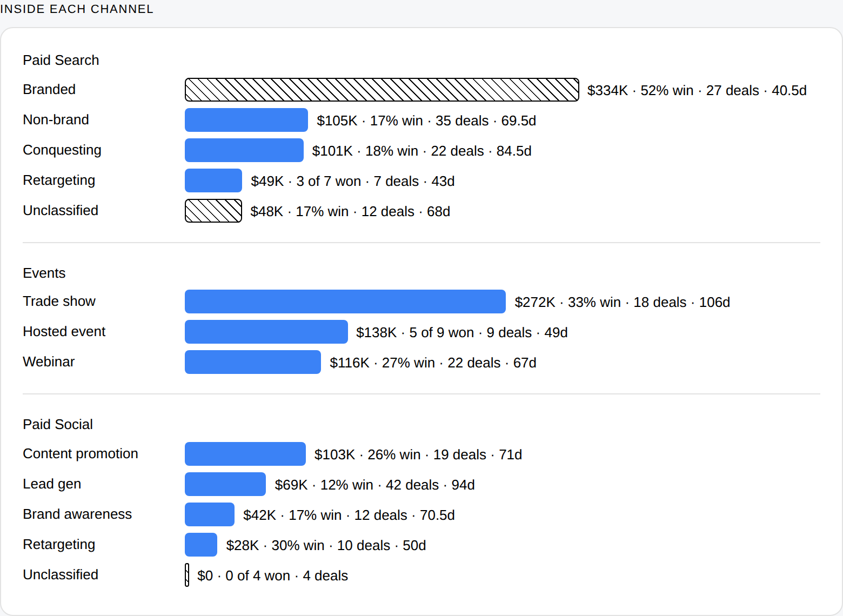Viewport: 843px width, 616px height.
Task: Select the Lead gen bar
Action: coord(225,484)
